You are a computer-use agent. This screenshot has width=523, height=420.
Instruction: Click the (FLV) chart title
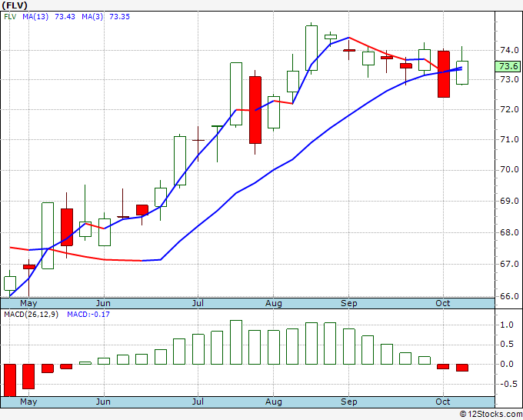(x=15, y=5)
